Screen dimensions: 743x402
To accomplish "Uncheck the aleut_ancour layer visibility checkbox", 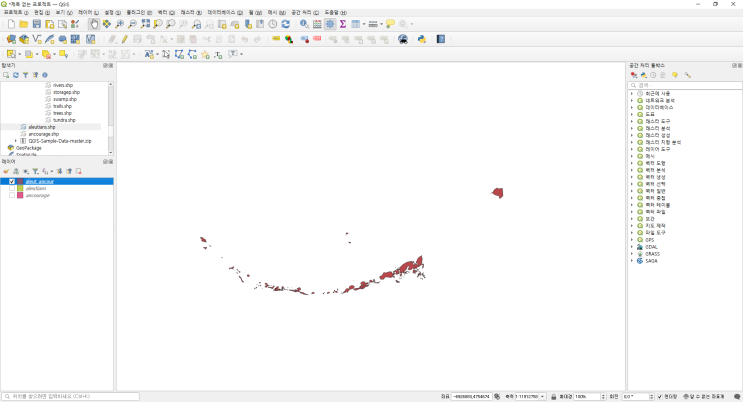I will 12,181.
